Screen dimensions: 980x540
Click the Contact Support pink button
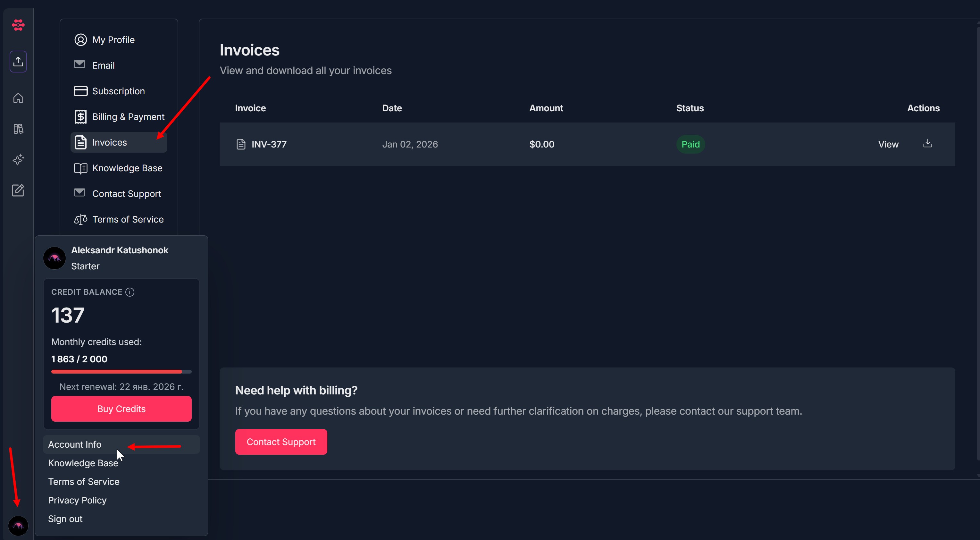[281, 442]
